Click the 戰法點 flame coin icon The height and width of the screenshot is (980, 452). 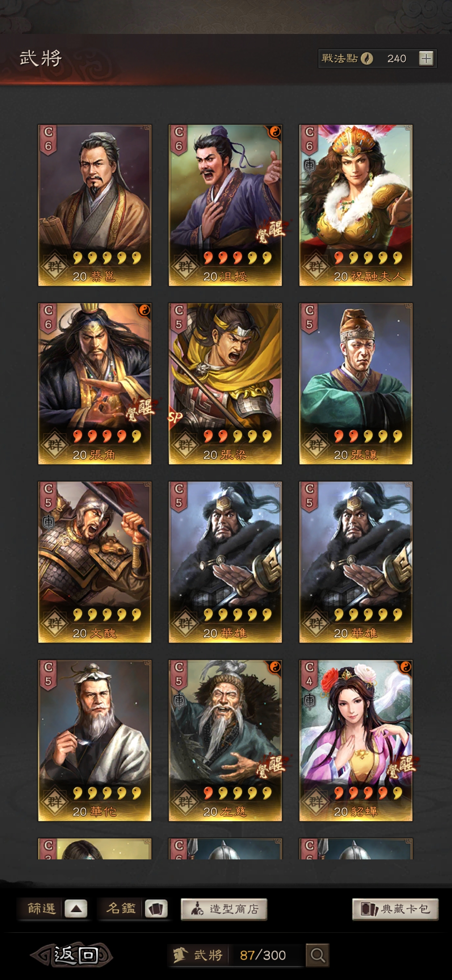367,58
